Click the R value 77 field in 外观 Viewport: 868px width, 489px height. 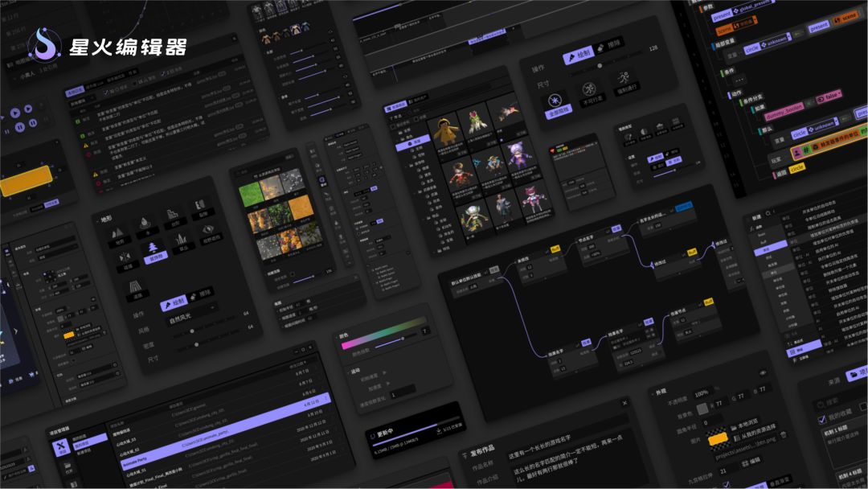tap(719, 403)
